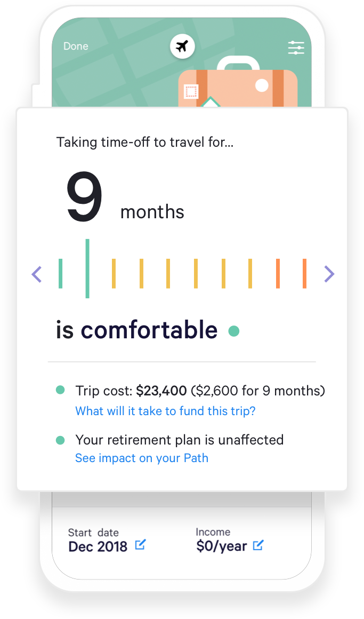Tap the airplane travel icon
Viewport: 364px width, 619px height.
(183, 46)
